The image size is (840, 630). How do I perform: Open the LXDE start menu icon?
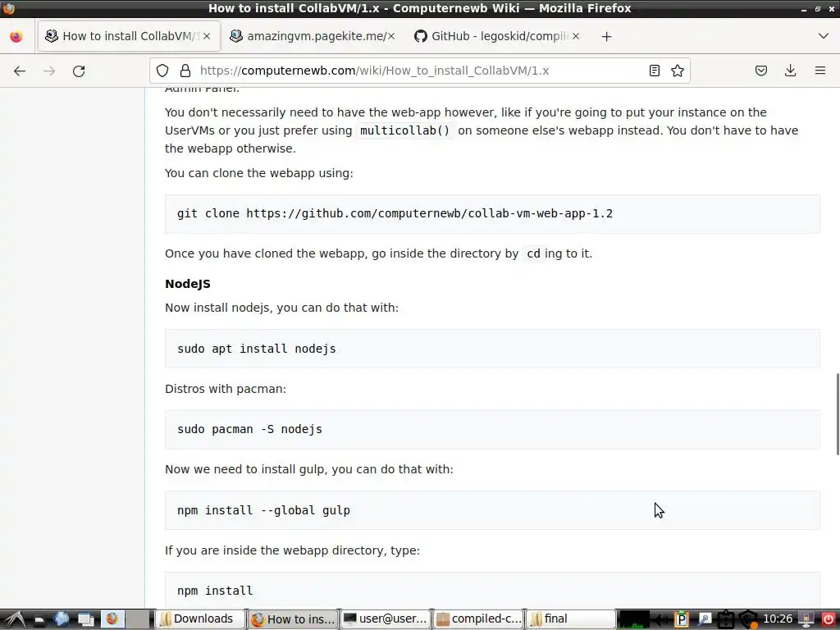[x=14, y=619]
